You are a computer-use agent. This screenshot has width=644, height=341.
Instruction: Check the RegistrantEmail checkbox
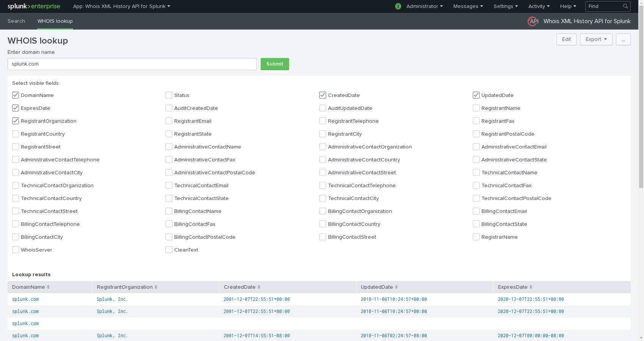[169, 121]
